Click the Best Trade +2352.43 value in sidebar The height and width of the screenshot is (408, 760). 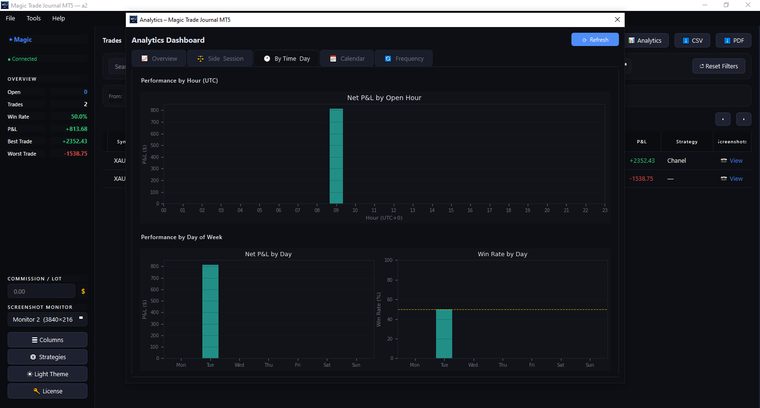tap(75, 141)
